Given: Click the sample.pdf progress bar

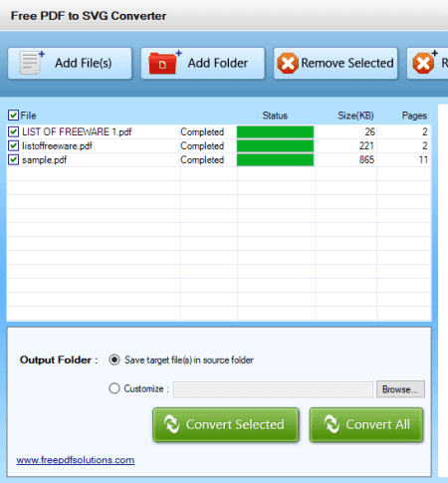Looking at the screenshot, I should 275,159.
